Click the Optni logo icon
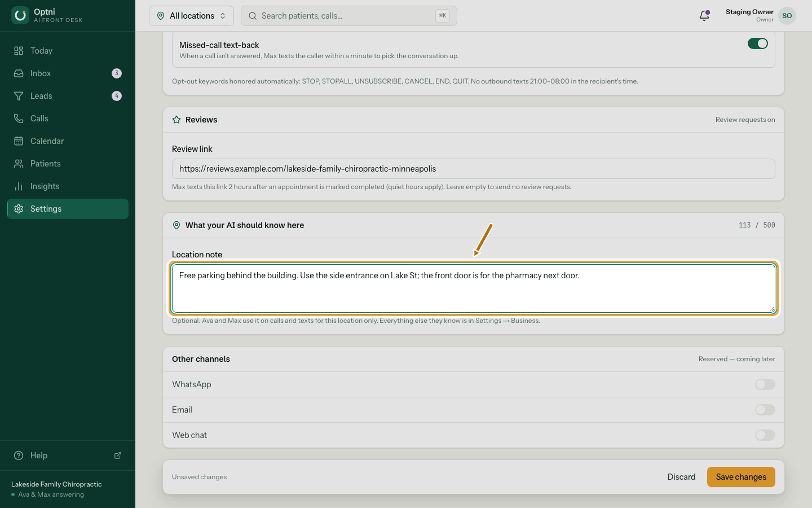 coord(20,15)
